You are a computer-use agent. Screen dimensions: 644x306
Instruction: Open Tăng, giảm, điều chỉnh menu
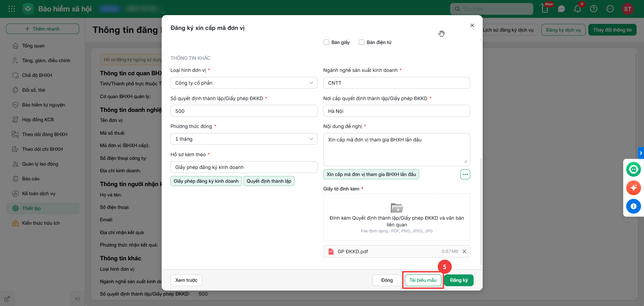point(43,60)
